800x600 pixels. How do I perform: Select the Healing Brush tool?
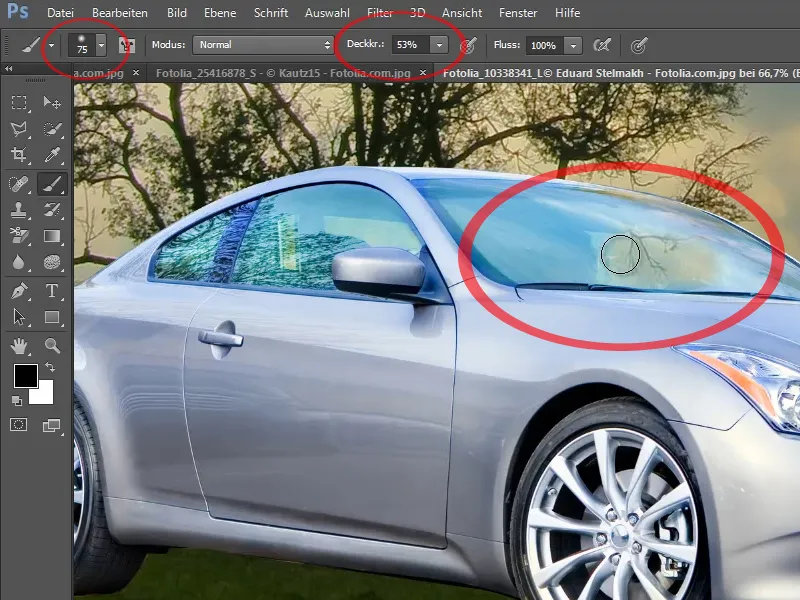(x=19, y=184)
